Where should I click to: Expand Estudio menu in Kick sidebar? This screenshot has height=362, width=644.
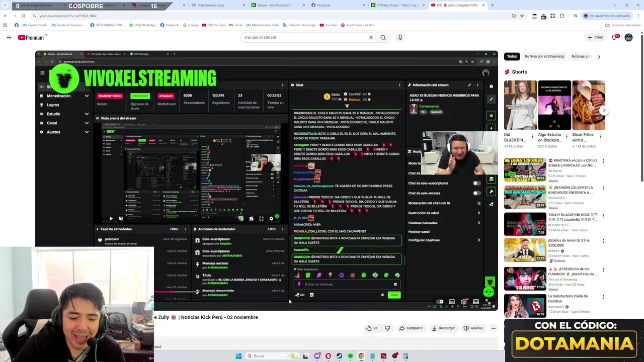point(87,114)
